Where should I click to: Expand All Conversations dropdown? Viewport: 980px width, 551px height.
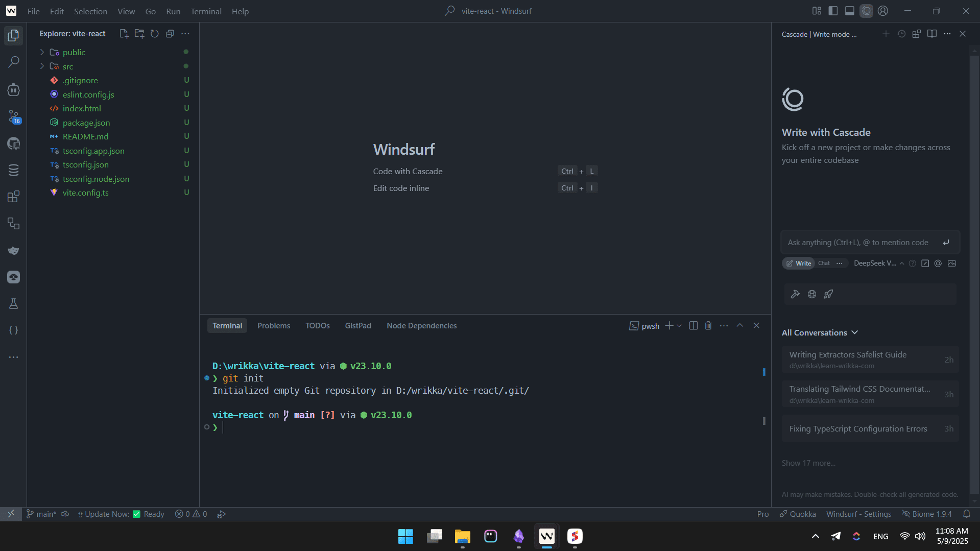pos(820,332)
